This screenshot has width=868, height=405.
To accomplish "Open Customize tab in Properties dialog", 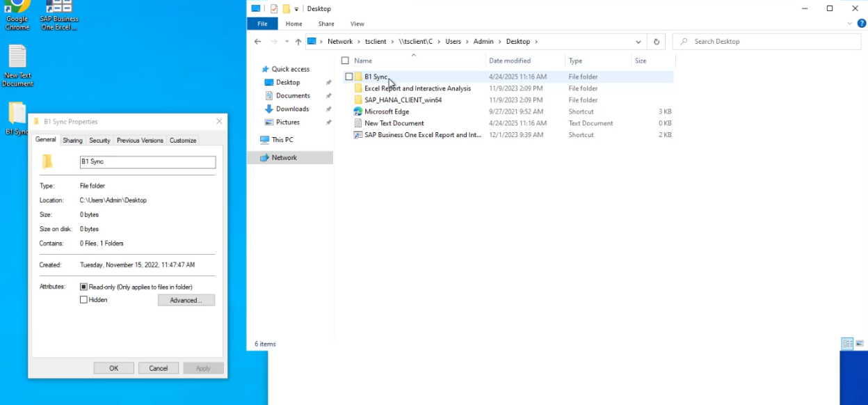I will point(183,141).
